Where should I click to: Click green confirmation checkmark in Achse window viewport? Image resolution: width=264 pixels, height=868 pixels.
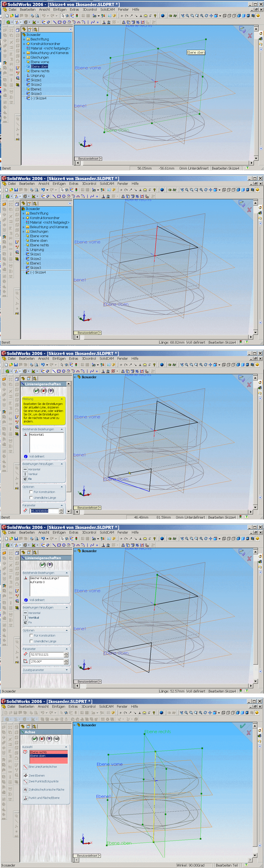pyautogui.click(x=243, y=725)
